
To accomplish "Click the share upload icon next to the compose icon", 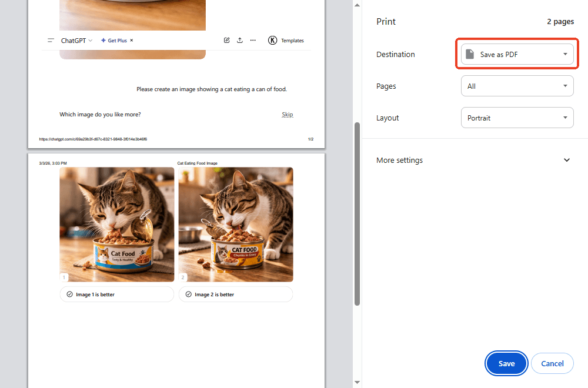I will click(x=239, y=40).
